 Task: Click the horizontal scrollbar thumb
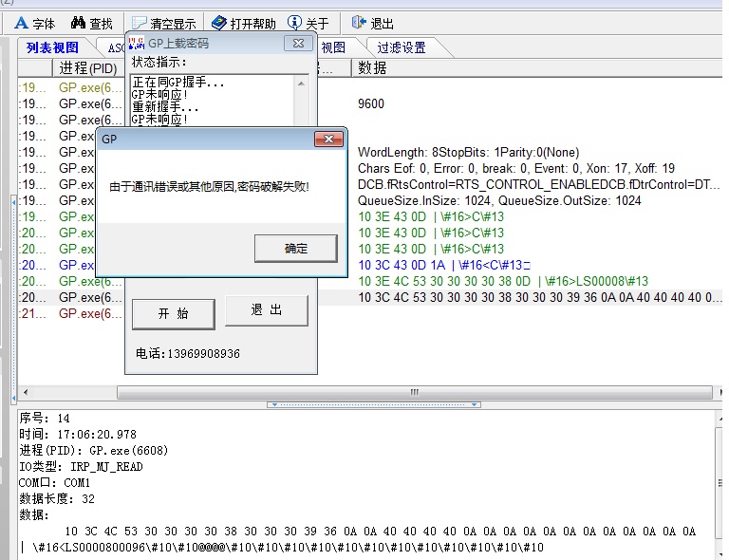[411, 392]
